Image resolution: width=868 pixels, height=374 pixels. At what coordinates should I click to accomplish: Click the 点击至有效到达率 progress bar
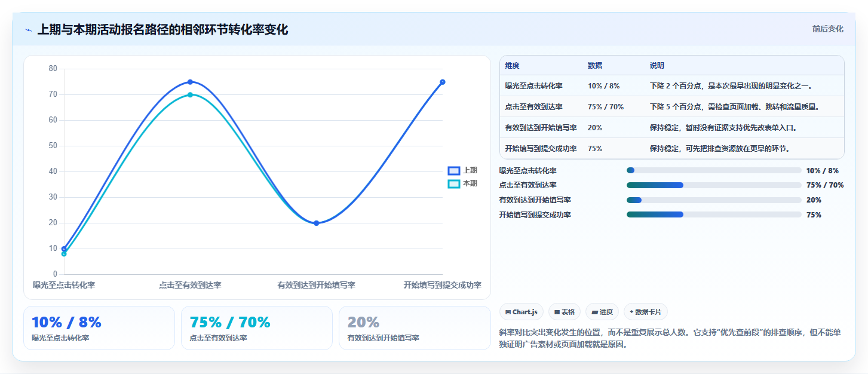tap(714, 185)
